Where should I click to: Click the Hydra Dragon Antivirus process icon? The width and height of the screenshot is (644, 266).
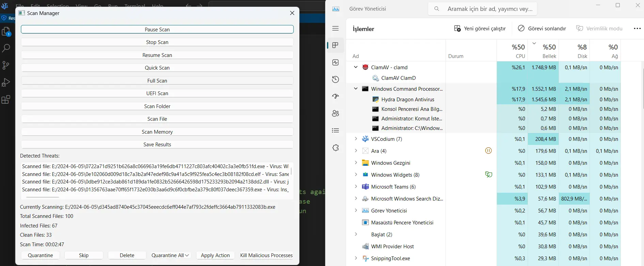[376, 99]
